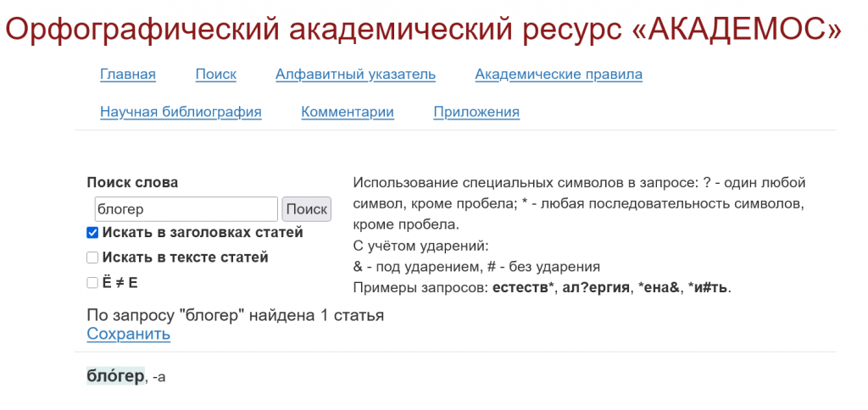This screenshot has height=410, width=868.
Task: Toggle the "Ё ≠ Е" checkbox
Action: [92, 283]
